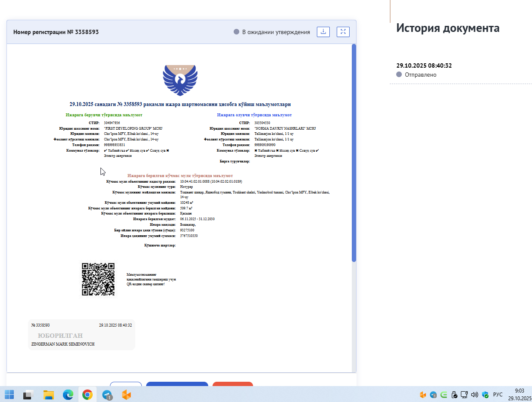Click the 'История документа' heading
532x402 pixels.
click(448, 28)
